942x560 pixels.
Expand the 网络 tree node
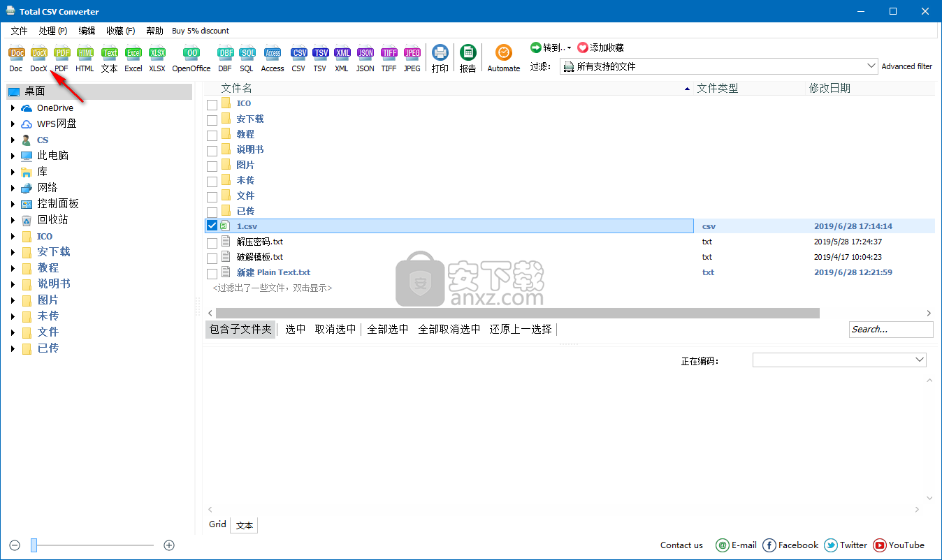pyautogui.click(x=13, y=188)
